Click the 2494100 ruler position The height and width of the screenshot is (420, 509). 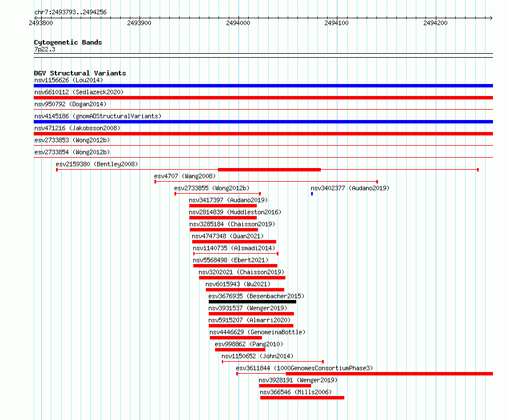[337, 23]
